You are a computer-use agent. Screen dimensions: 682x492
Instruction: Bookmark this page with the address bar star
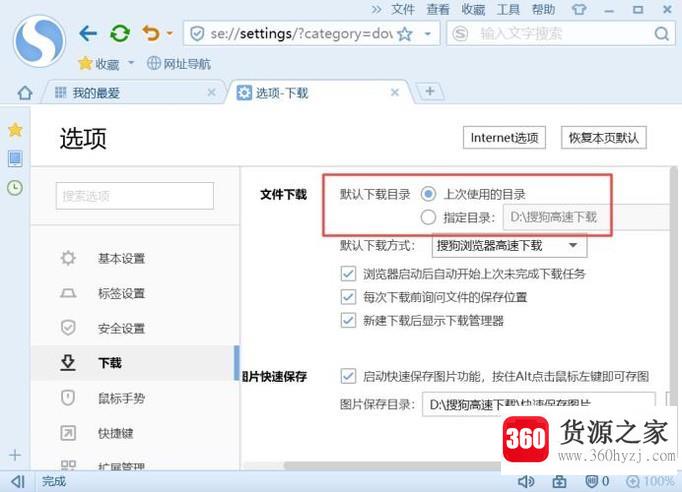(405, 33)
